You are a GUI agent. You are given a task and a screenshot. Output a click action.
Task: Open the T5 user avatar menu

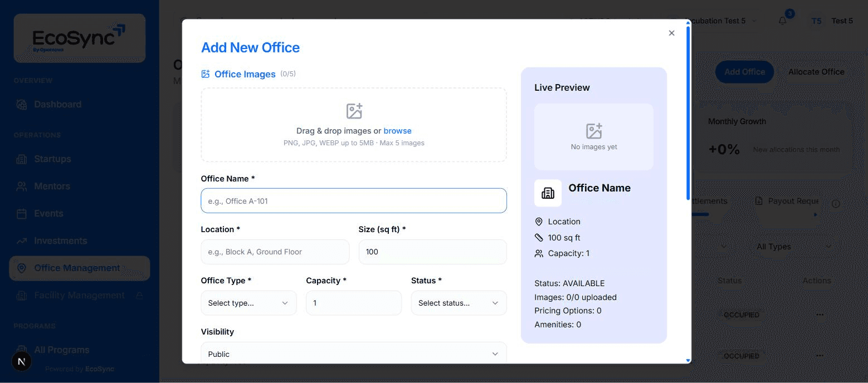[816, 21]
